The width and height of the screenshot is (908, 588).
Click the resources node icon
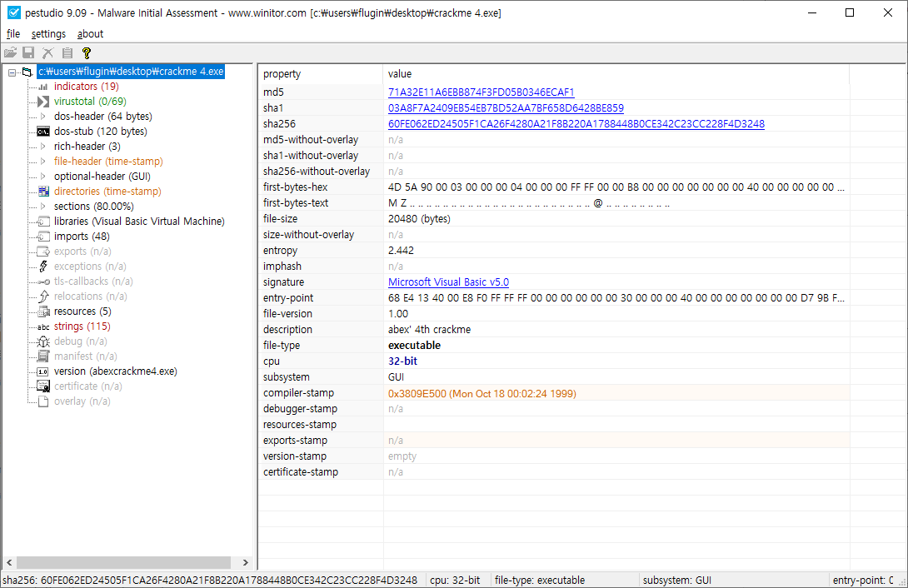pos(43,312)
